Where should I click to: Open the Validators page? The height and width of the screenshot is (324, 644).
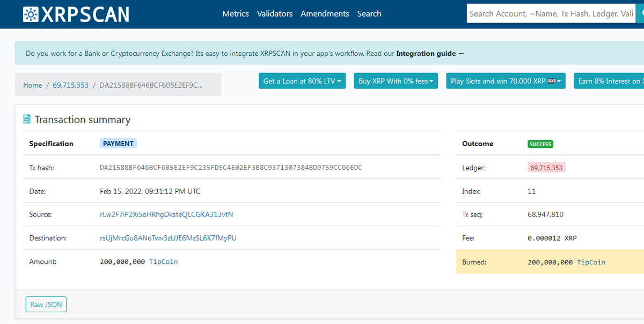coord(275,14)
